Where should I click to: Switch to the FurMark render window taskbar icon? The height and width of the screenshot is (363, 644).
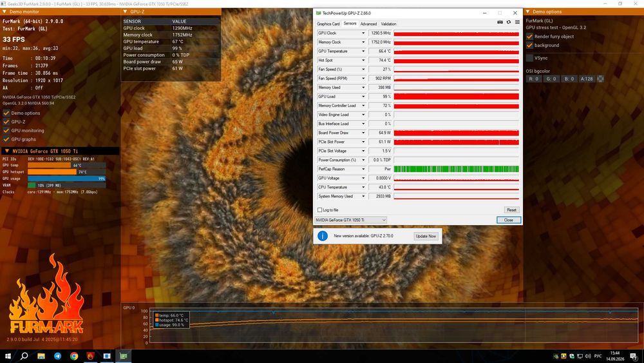pyautogui.click(x=107, y=356)
